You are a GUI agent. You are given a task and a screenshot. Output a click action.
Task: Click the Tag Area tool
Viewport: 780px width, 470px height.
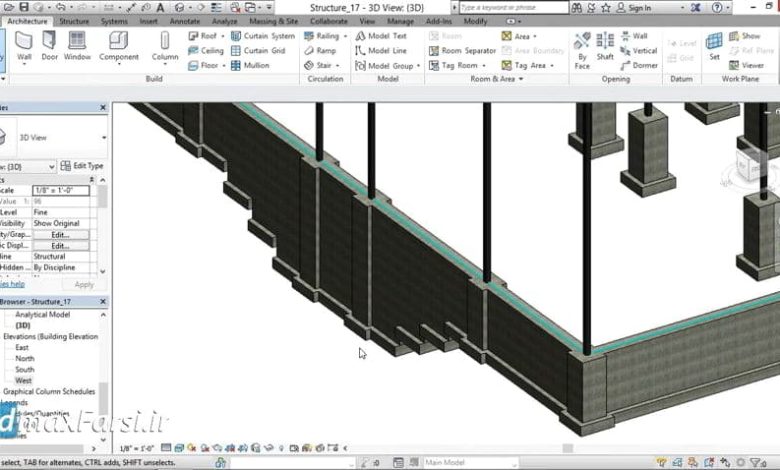coord(523,65)
